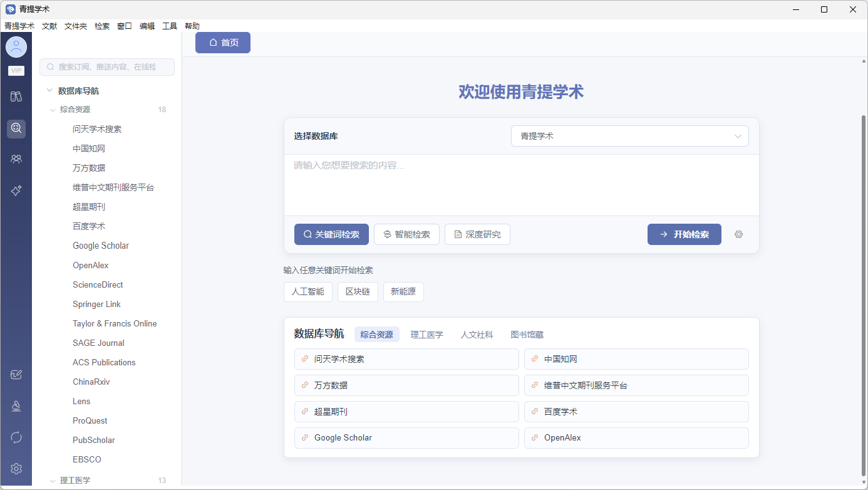This screenshot has height=490, width=868.
Task: Open the library books icon in sidebar
Action: (16, 96)
